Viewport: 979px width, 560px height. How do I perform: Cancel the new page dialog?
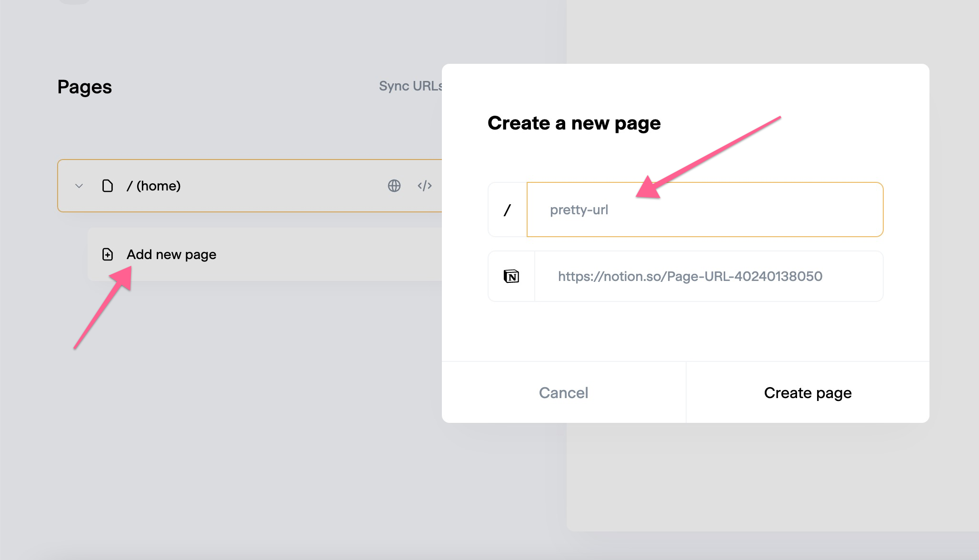click(x=563, y=392)
